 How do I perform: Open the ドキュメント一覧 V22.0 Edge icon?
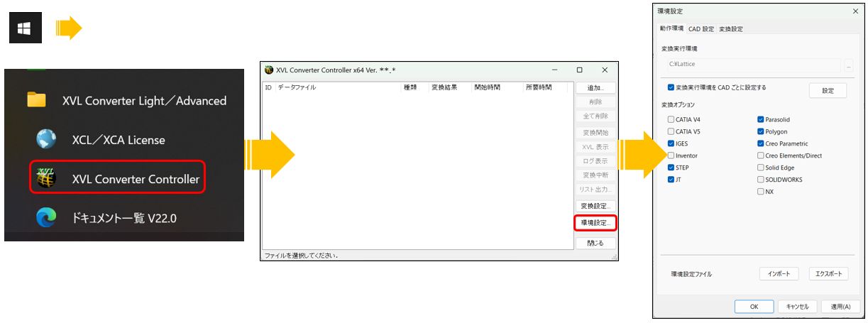tap(46, 219)
